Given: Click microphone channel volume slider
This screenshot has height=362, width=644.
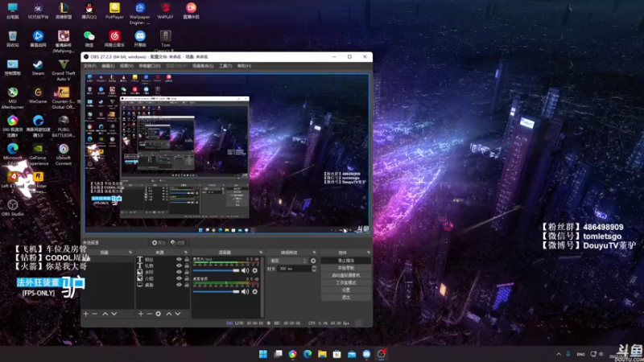Looking at the screenshot, I should click(216, 270).
